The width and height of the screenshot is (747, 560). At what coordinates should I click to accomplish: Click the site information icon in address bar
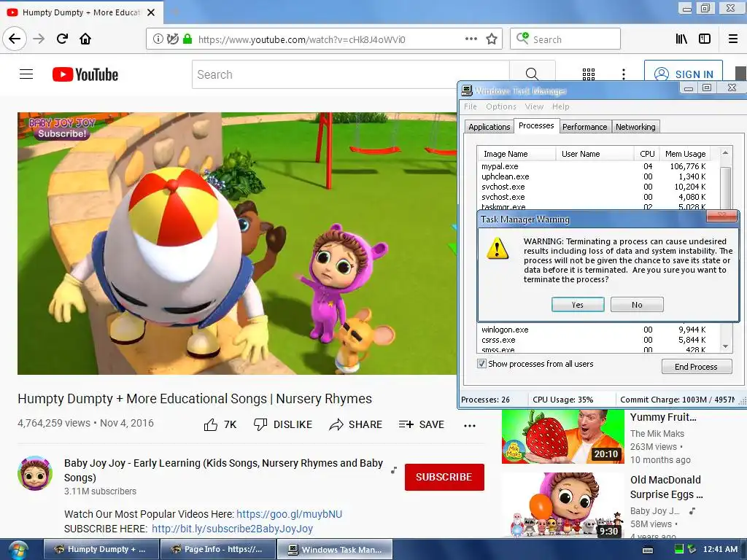pos(158,39)
